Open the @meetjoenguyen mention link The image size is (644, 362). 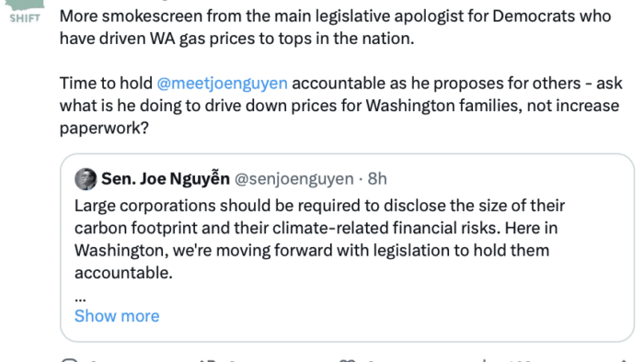(x=223, y=84)
